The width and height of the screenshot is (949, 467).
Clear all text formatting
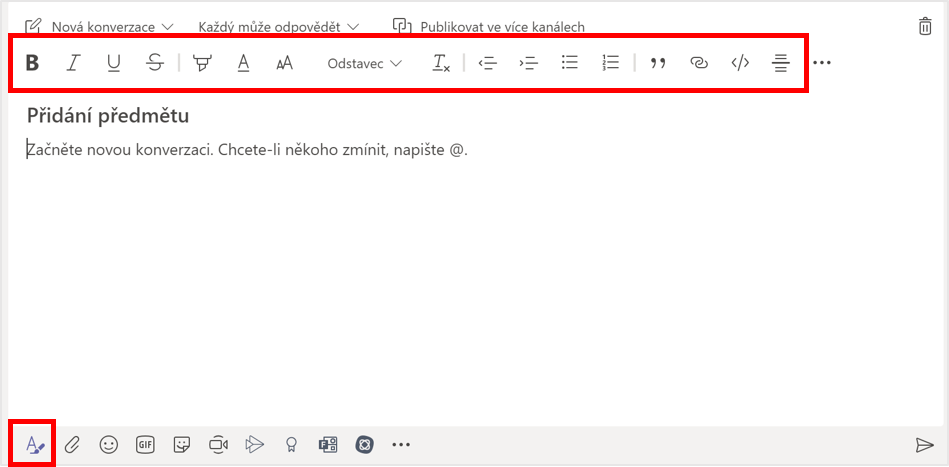click(441, 63)
